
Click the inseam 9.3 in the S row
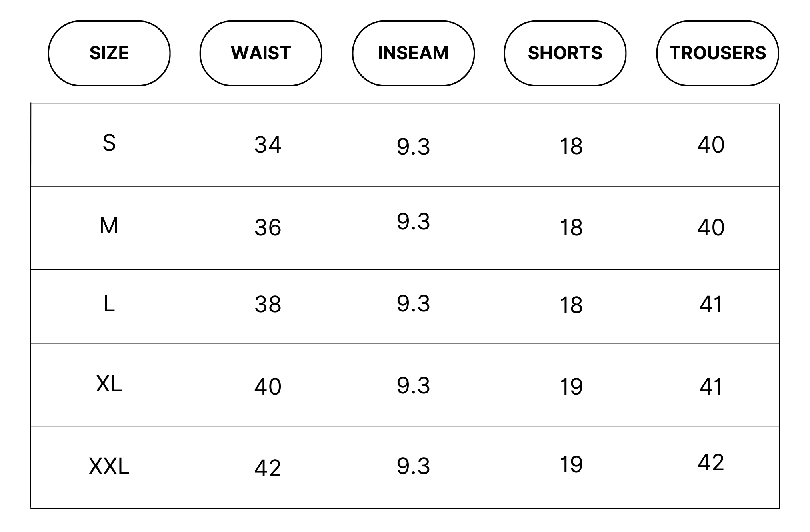413,147
